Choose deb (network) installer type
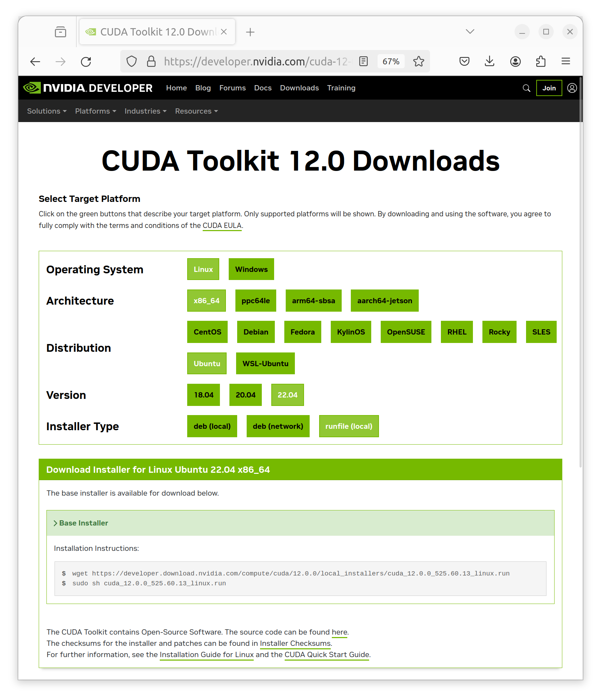This screenshot has height=700, width=601. coord(278,426)
